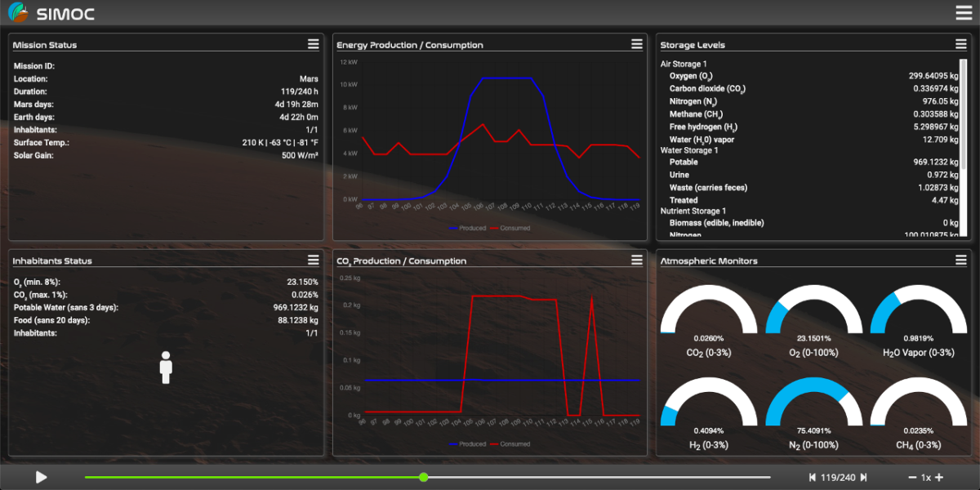Toggle Produced series in energy chart legend

[467, 229]
